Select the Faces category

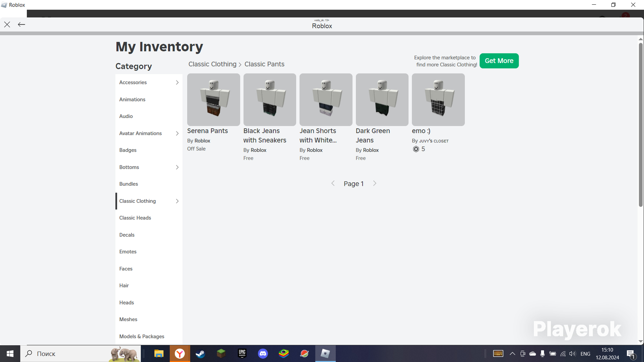click(149, 269)
